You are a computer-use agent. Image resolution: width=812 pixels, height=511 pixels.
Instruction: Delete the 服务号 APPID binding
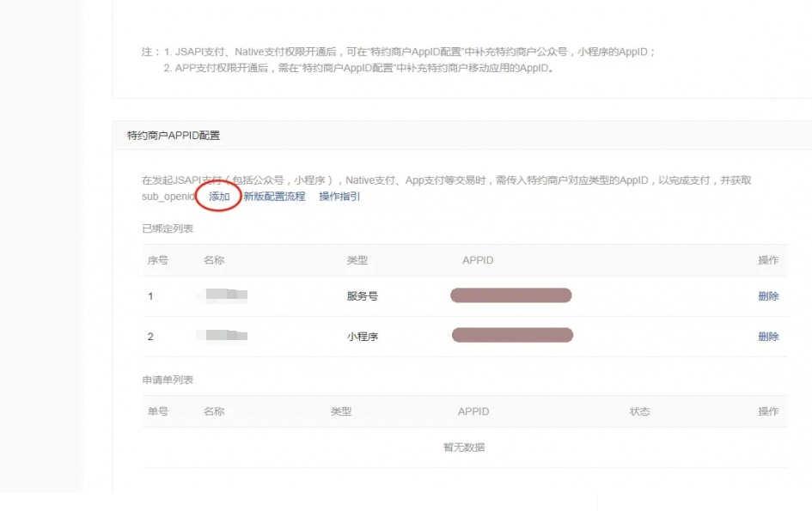(770, 295)
